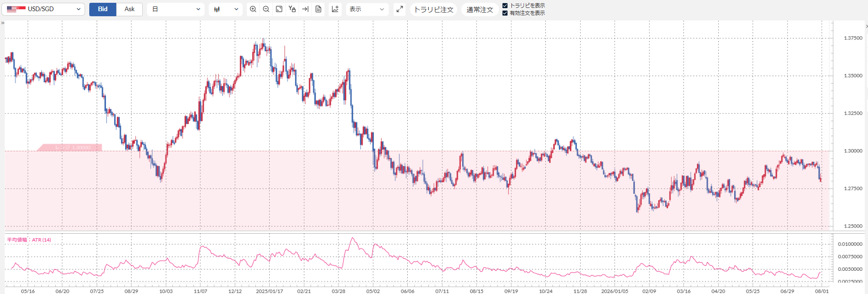The width and height of the screenshot is (868, 294).
Task: Click the 2026/01/05 date axis label
Action: click(x=615, y=291)
